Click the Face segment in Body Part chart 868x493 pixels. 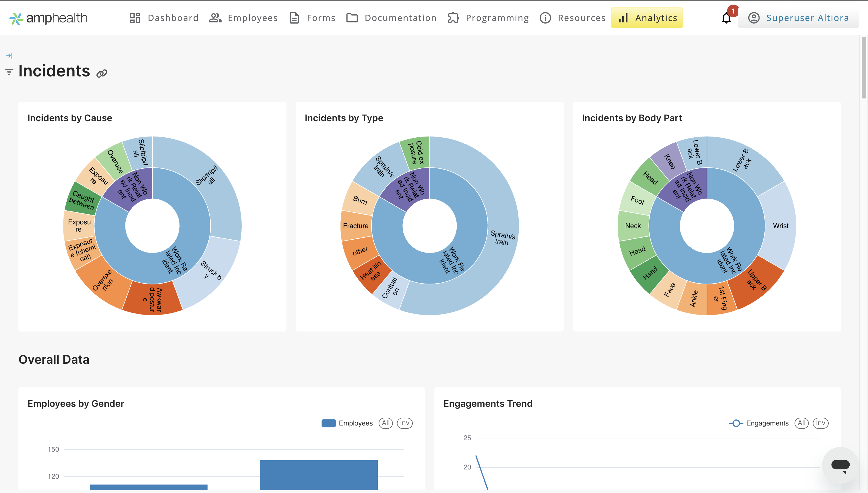click(669, 290)
